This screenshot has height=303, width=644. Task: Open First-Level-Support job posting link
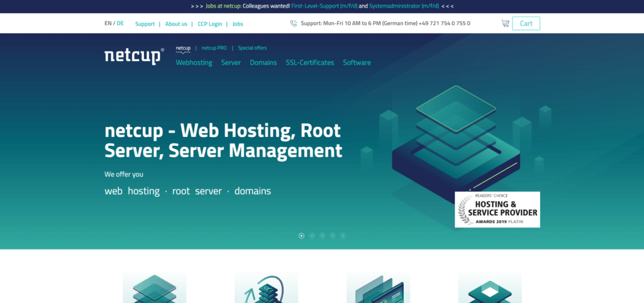(x=324, y=6)
